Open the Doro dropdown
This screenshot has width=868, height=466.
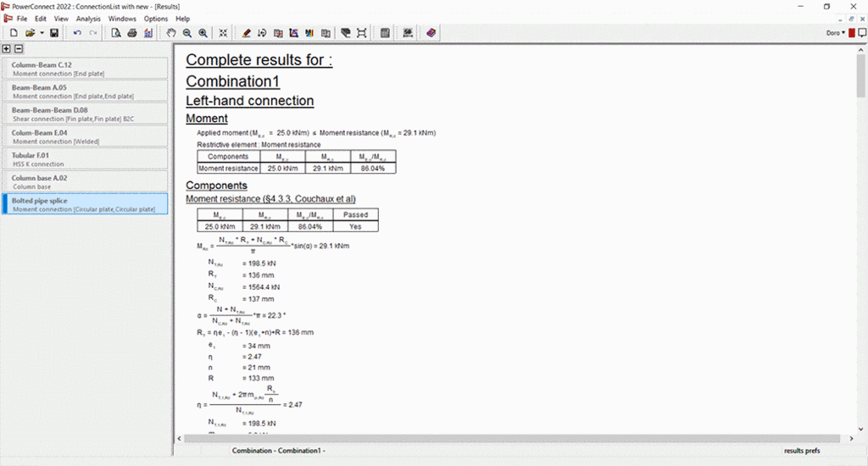click(x=835, y=33)
